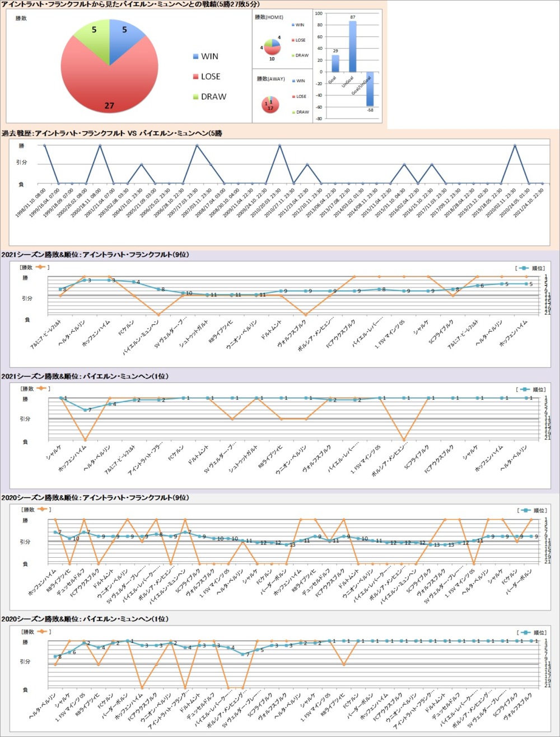560x737 pixels.
Task: Select the negative Goal/UnGoal bar labeled -58
Action: pos(370,88)
